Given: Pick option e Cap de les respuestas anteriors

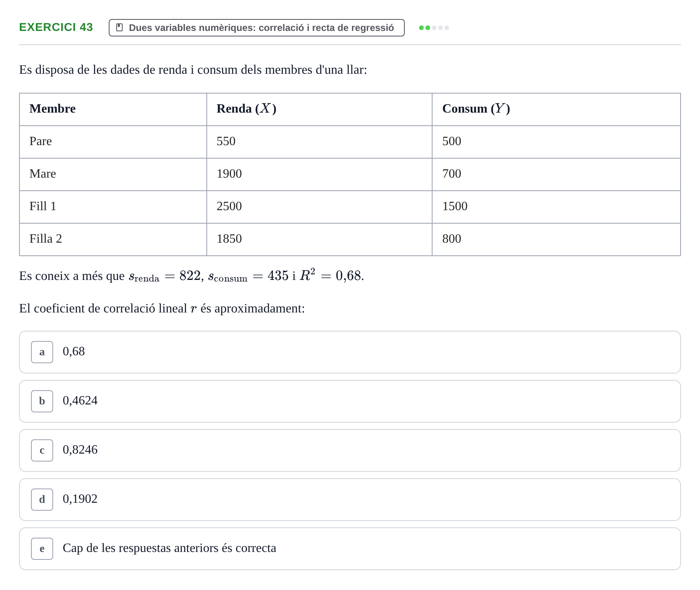Looking at the screenshot, I should (x=350, y=549).
